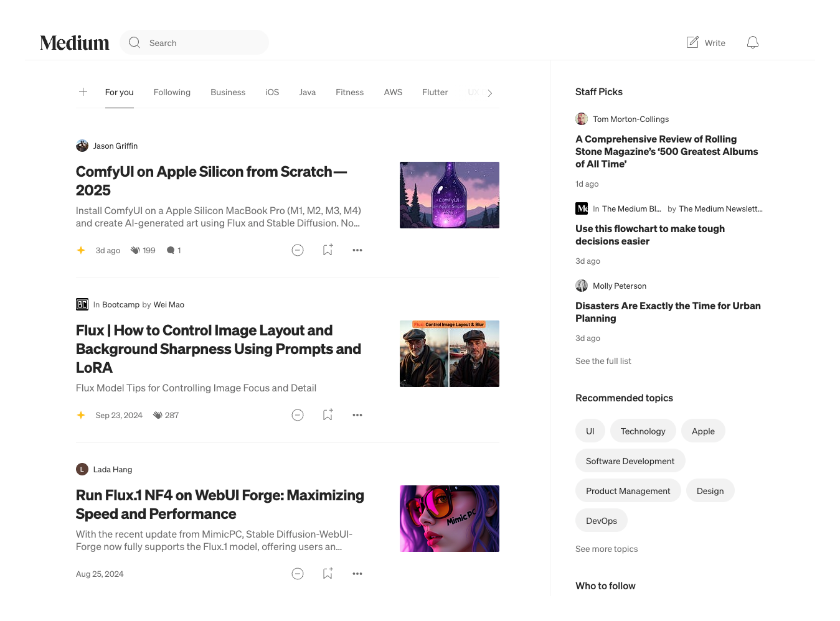
Task: Select the Fitness tab
Action: pos(349,92)
